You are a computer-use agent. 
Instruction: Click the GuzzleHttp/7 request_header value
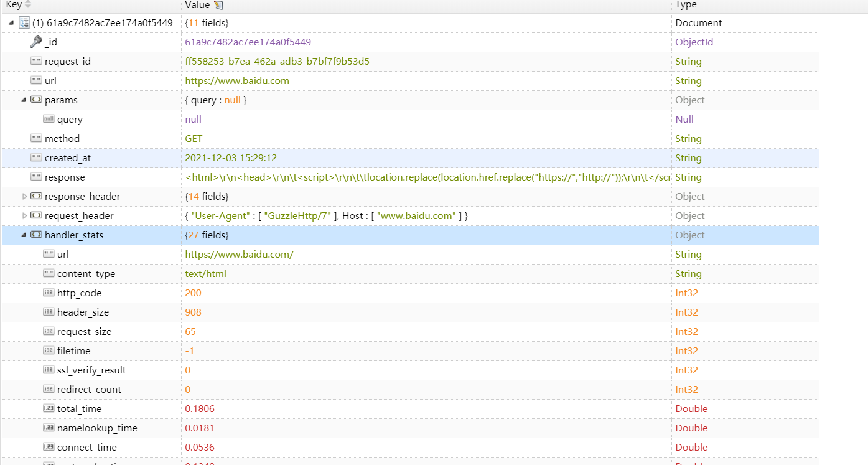tap(326, 216)
